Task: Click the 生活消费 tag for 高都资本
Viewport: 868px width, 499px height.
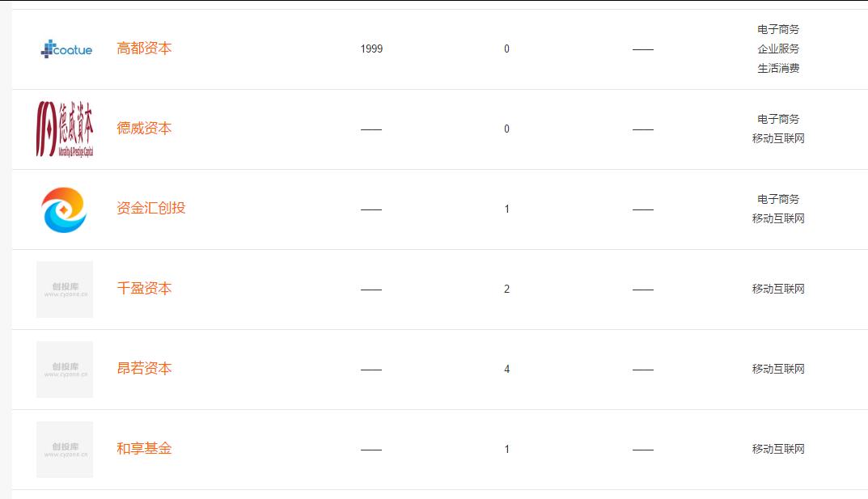Action: tap(778, 68)
